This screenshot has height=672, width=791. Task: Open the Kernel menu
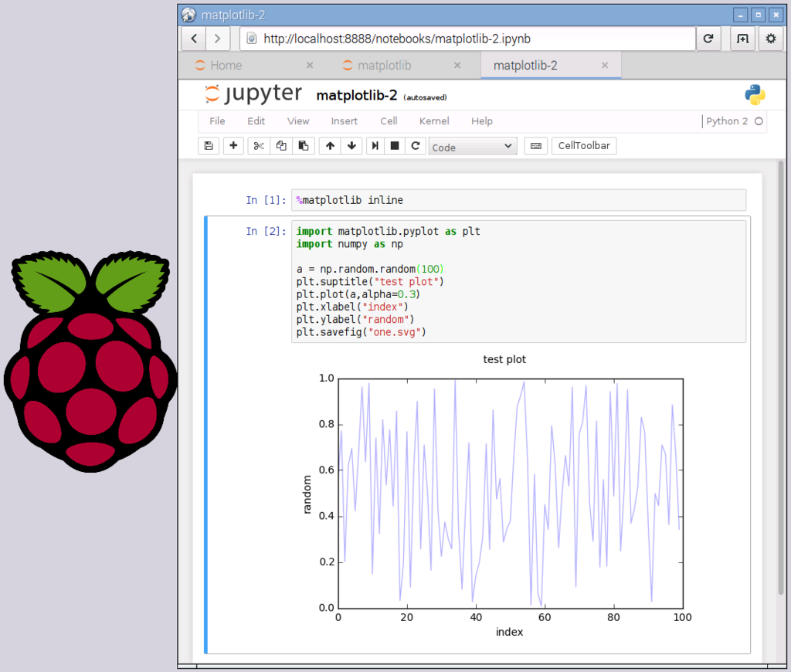click(434, 121)
